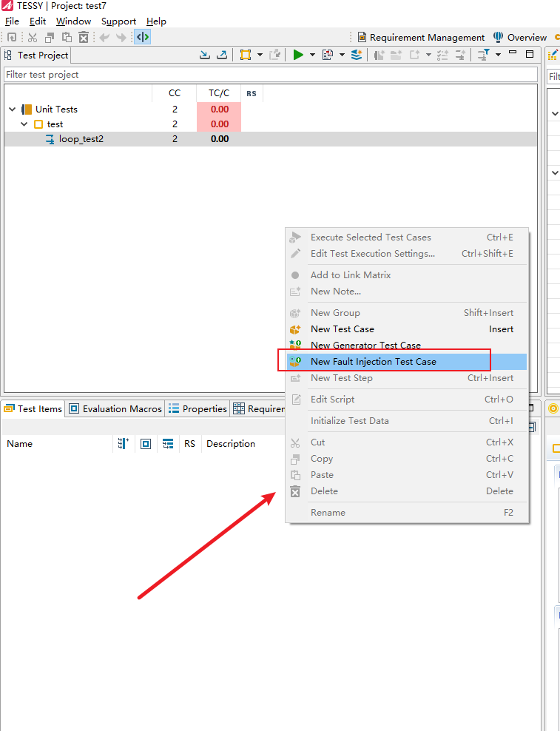Click the Undo arrow in main toolbar
Viewport: 560px width, 731px height.
pos(104,37)
